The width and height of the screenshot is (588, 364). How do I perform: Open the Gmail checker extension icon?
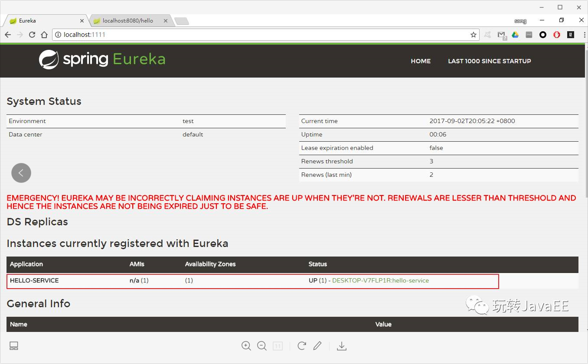click(502, 35)
